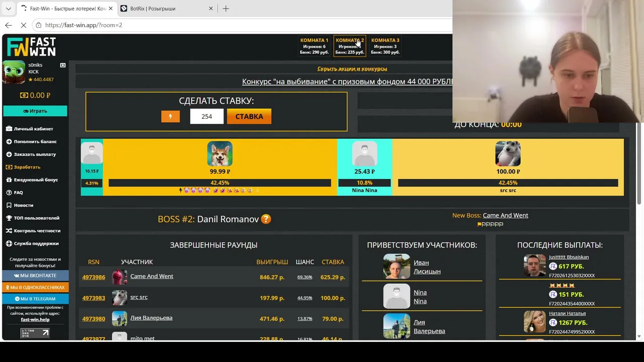This screenshot has width=644, height=362.
Task: Stop the page loading with the X button
Action: pyautogui.click(x=24, y=25)
